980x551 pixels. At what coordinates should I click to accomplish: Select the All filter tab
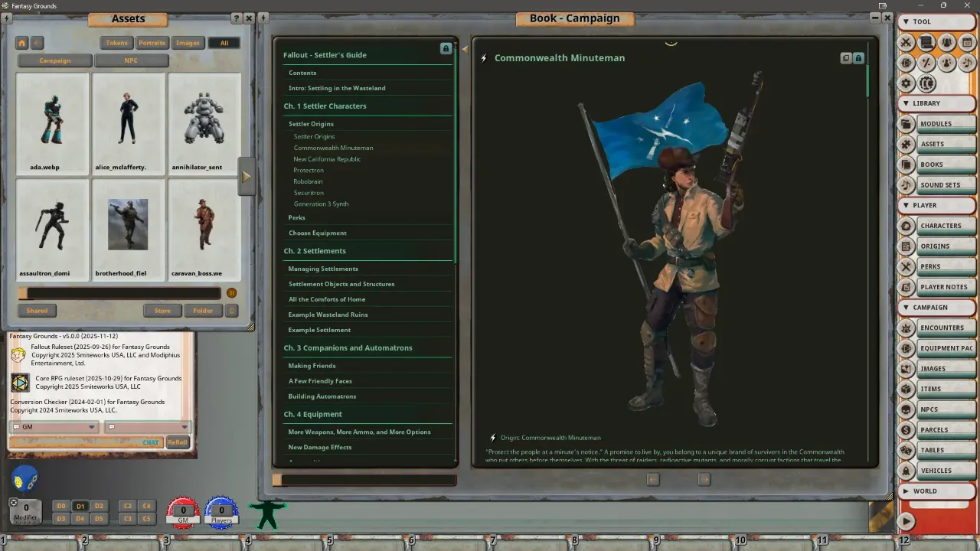224,43
